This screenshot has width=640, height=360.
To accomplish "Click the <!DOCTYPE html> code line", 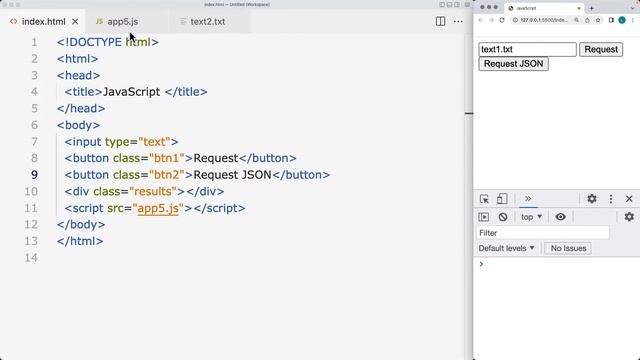I will pyautogui.click(x=108, y=42).
